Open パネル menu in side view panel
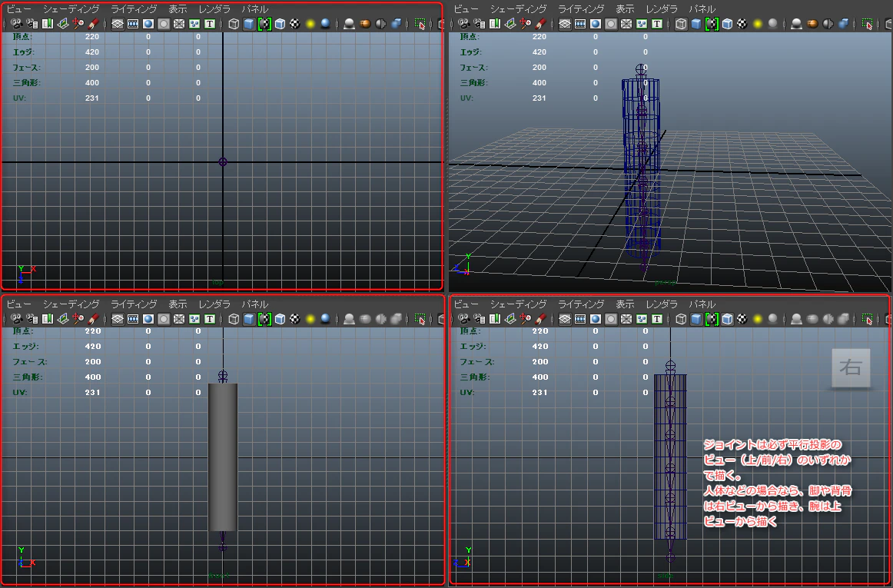 pos(702,304)
